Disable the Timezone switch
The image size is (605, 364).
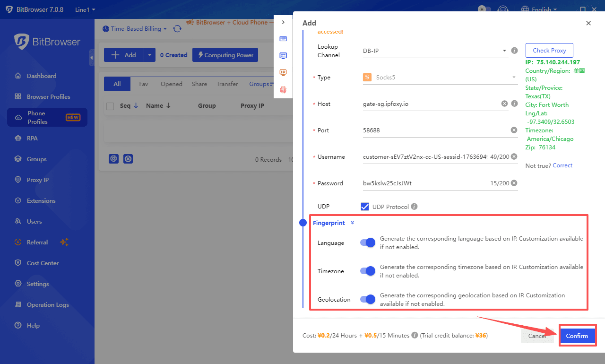click(367, 271)
